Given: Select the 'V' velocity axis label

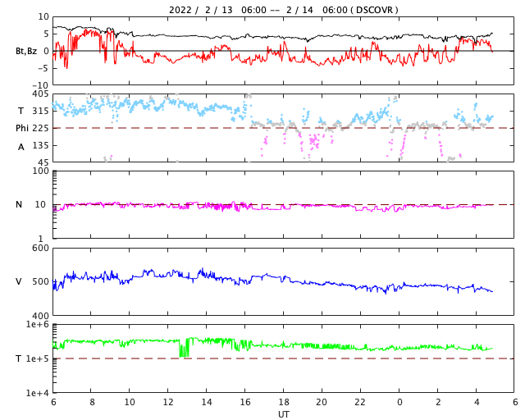Looking at the screenshot, I should [19, 281].
